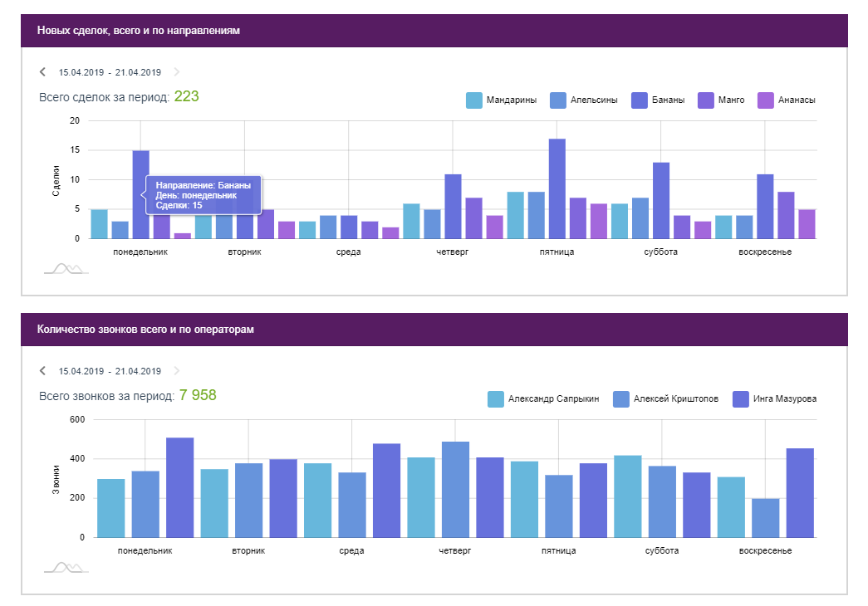Hide Инга Мазурова series in the calls legend

pos(775,399)
